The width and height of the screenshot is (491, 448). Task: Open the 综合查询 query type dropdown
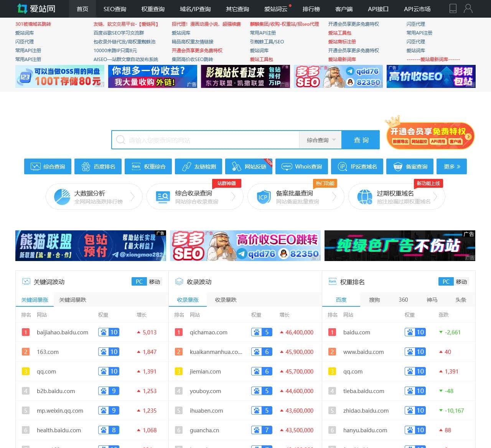tap(321, 140)
